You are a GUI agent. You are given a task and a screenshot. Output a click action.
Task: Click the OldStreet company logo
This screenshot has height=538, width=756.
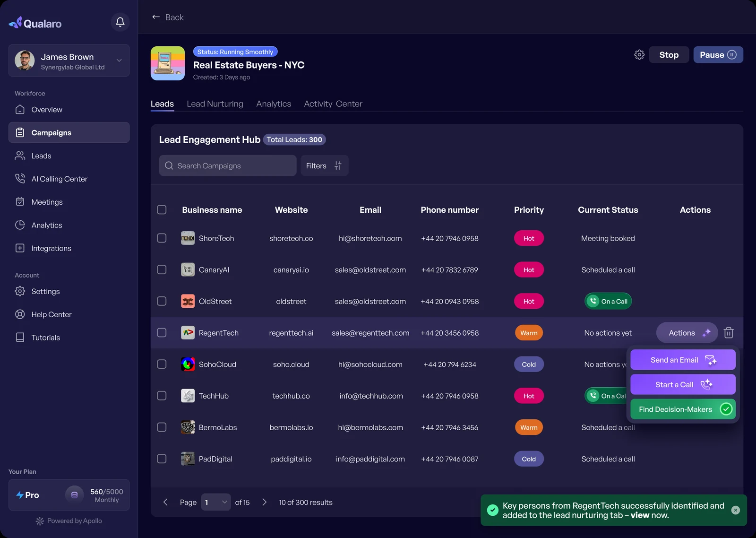coord(188,301)
